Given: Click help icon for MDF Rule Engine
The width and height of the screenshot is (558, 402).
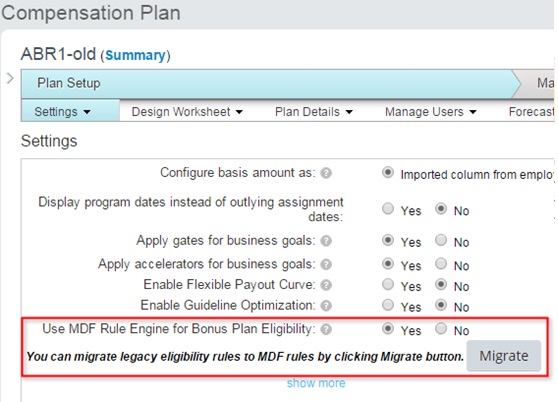Looking at the screenshot, I should [x=326, y=329].
